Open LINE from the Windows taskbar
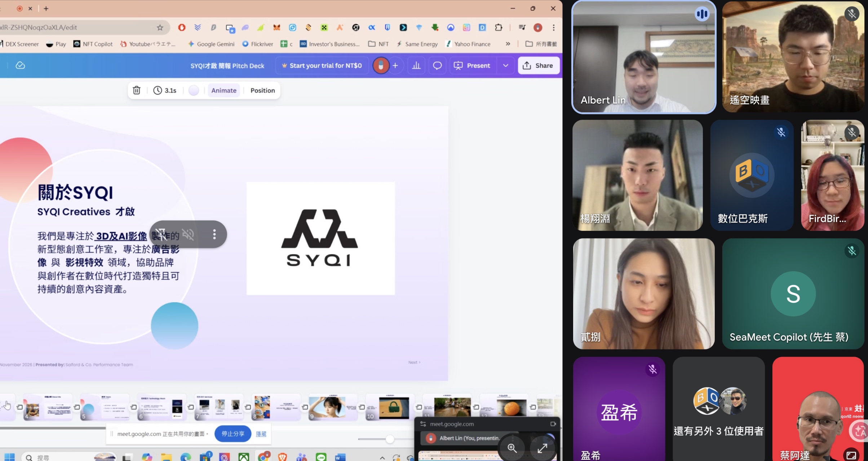The image size is (868, 461). click(321, 457)
